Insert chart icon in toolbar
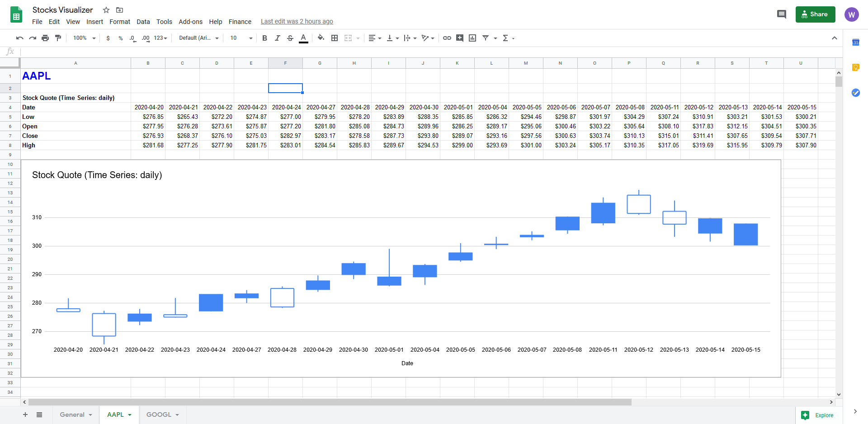Viewport: 868px width, 424px height. click(472, 38)
